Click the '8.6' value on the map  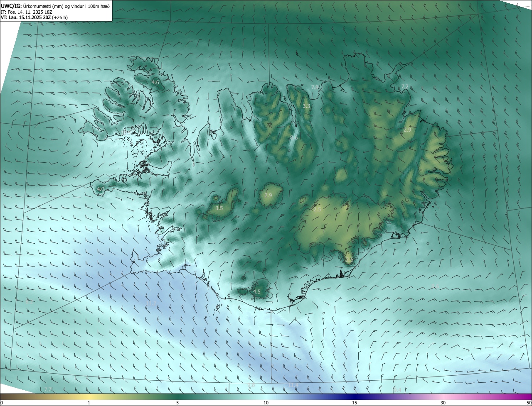294,137
